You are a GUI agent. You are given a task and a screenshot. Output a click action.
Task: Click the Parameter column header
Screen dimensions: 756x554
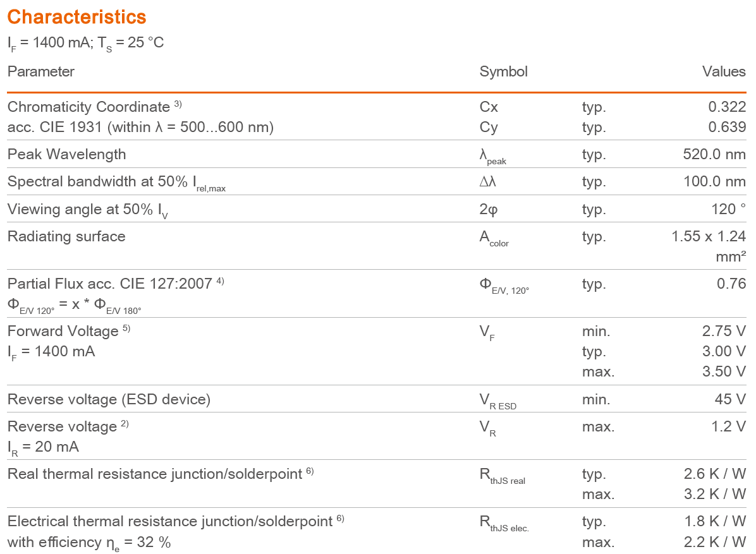click(x=41, y=72)
